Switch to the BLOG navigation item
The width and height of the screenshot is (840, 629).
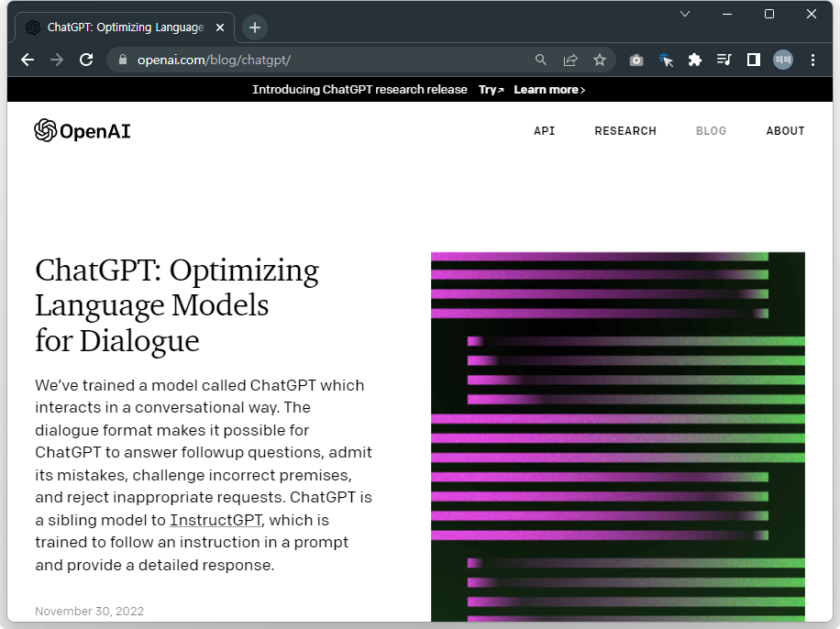[712, 131]
